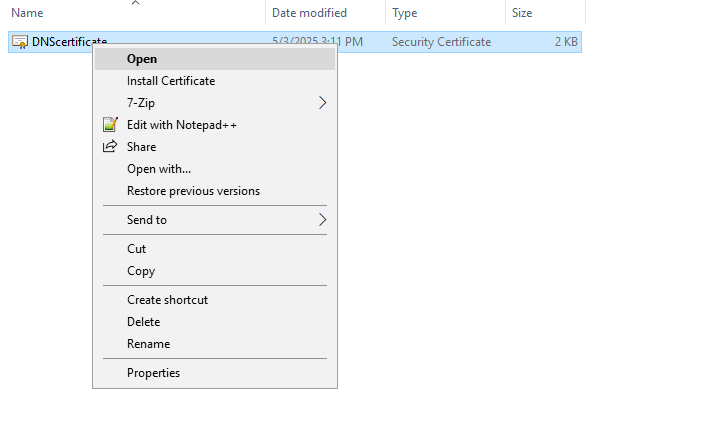This screenshot has width=712, height=426.
Task: Expand the 7-Zip submenu arrow
Action: (x=322, y=103)
